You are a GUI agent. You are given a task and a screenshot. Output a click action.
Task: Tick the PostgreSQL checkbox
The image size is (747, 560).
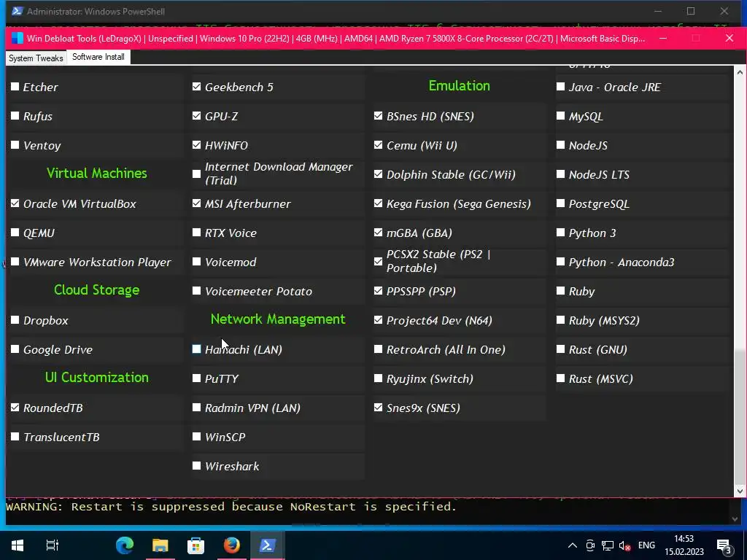coord(561,203)
